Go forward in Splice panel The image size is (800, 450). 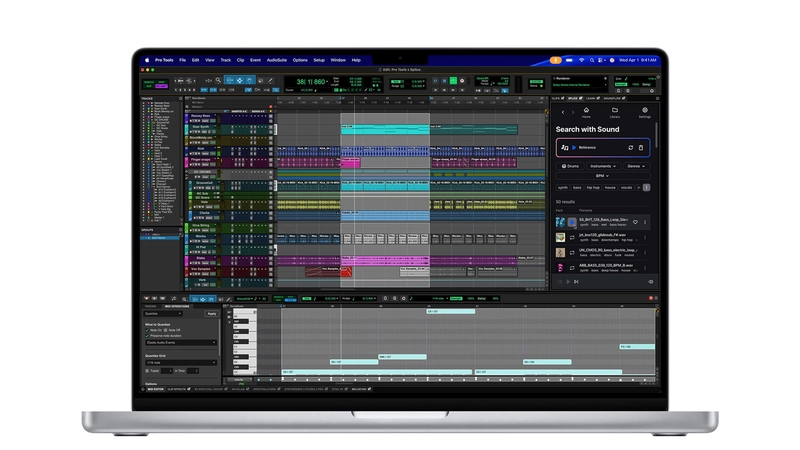(572, 112)
